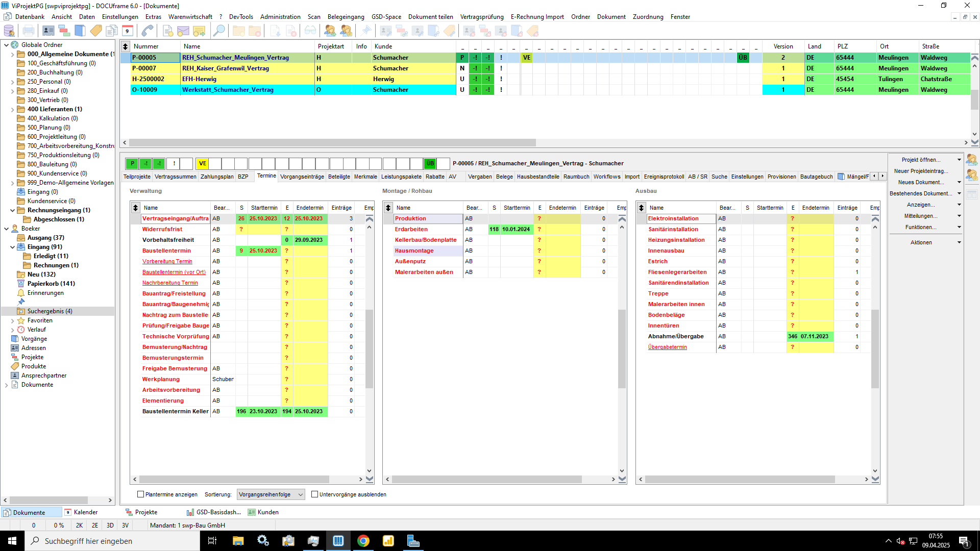Switch to the Vorgangseinträge tab
The width and height of the screenshot is (980, 551).
coord(302,177)
